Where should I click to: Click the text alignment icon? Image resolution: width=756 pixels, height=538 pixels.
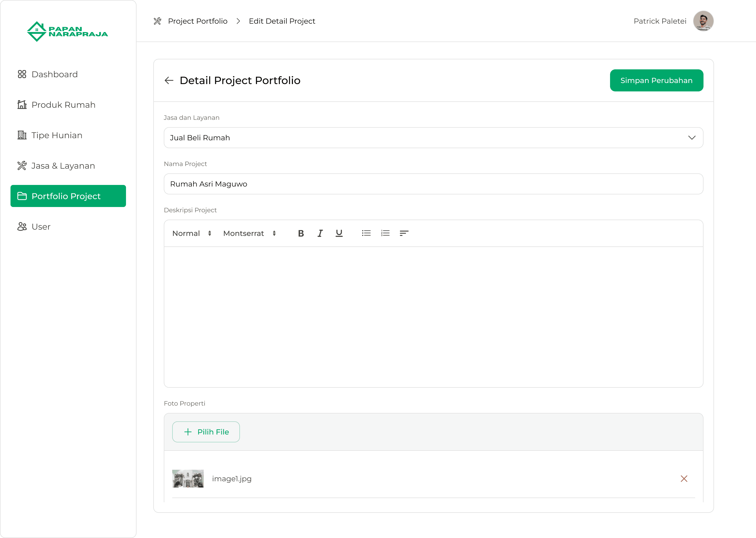pyautogui.click(x=404, y=233)
